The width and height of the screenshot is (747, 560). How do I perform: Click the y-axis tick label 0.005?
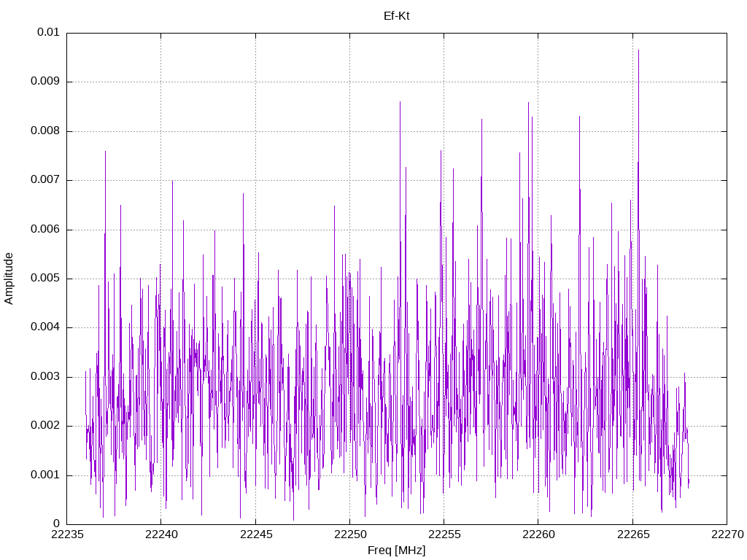pyautogui.click(x=45, y=278)
